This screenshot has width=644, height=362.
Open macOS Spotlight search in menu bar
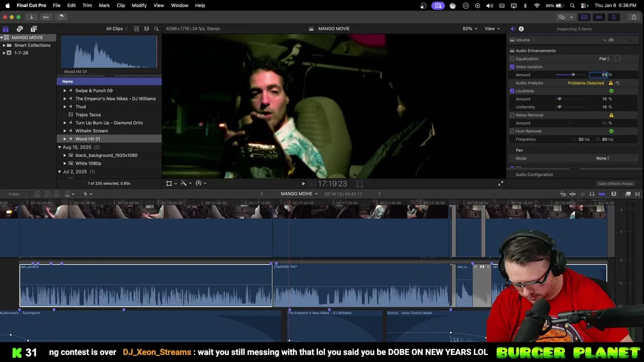[573, 6]
